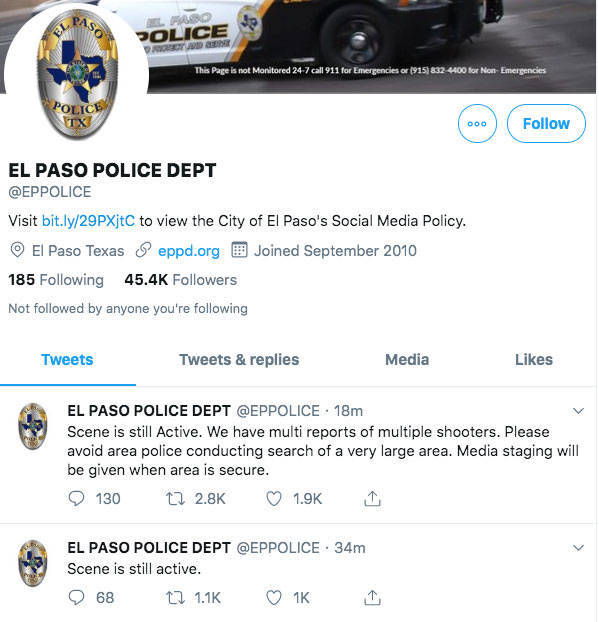Open the bit.ly/29PXjtC social media policy link
Viewport: 599px width, 622px height.
88,221
